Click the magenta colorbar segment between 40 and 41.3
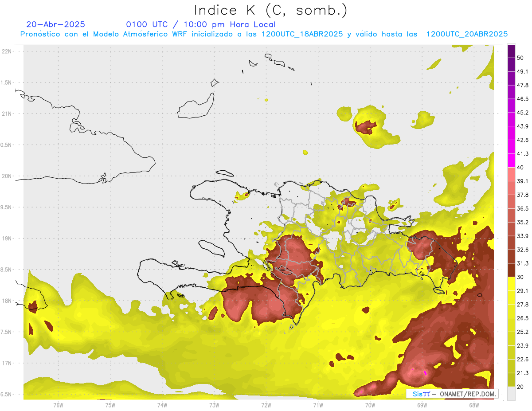The height and width of the screenshot is (411, 532). coord(511,160)
